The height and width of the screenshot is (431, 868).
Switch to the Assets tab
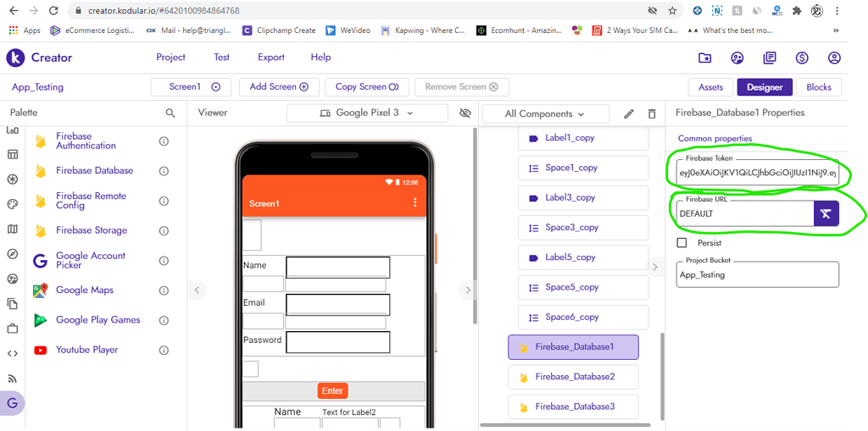[x=711, y=87]
